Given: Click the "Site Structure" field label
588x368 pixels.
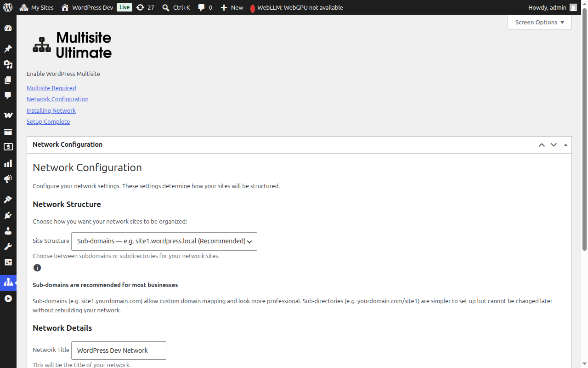Looking at the screenshot, I should pyautogui.click(x=51, y=241).
